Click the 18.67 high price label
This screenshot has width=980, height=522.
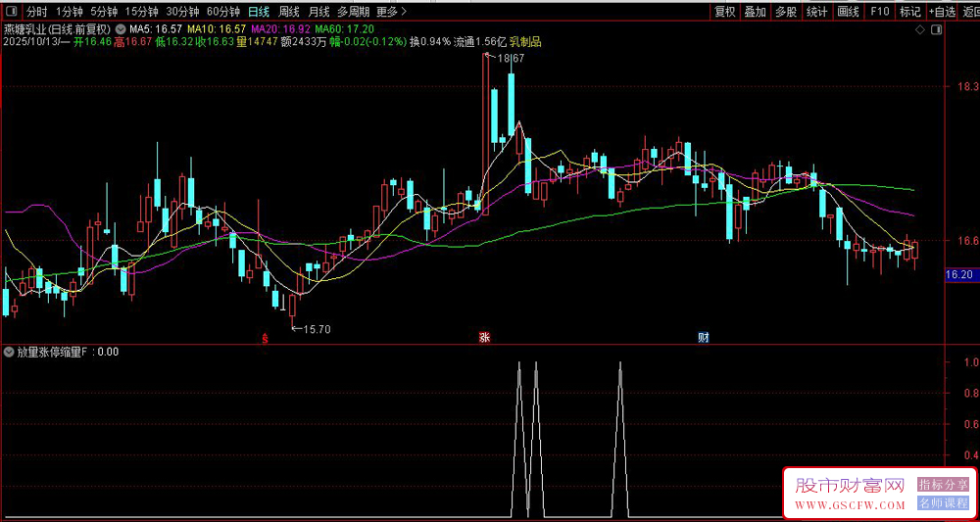(x=511, y=60)
